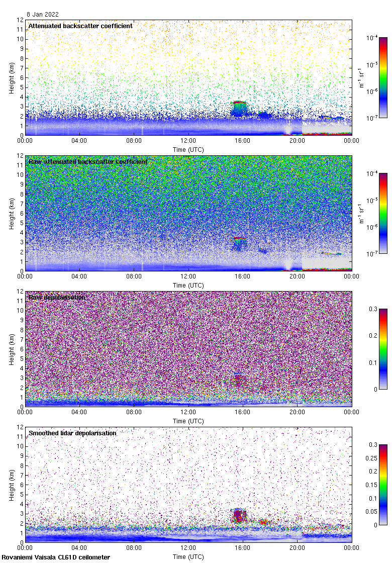
Task: Click "Height (km)" axis label of the top panel
Action: pyautogui.click(x=12, y=78)
